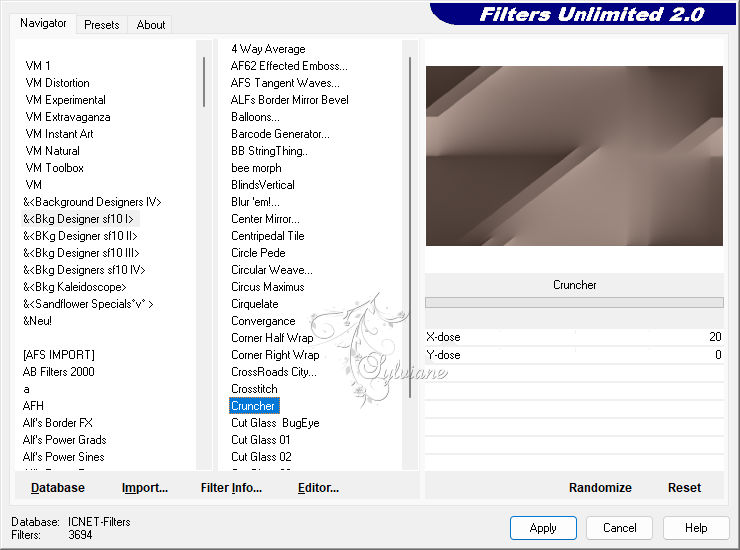Select filter Blur 'em!...
The height and width of the screenshot is (550, 740).
[x=255, y=202]
